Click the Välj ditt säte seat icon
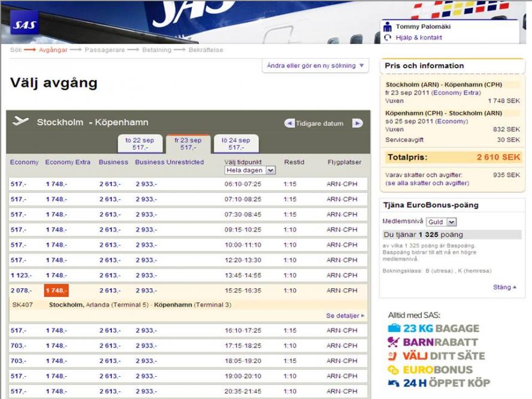Viewport: 532px width, 399px height. 392,356
